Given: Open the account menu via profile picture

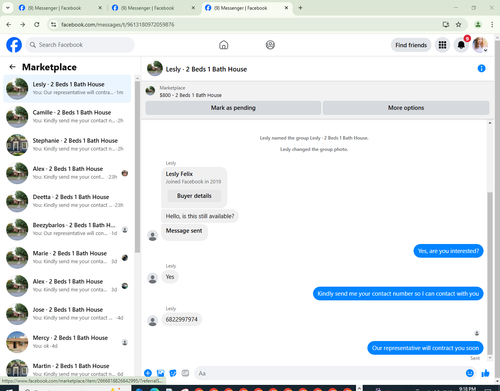Looking at the screenshot, I should click(x=480, y=45).
